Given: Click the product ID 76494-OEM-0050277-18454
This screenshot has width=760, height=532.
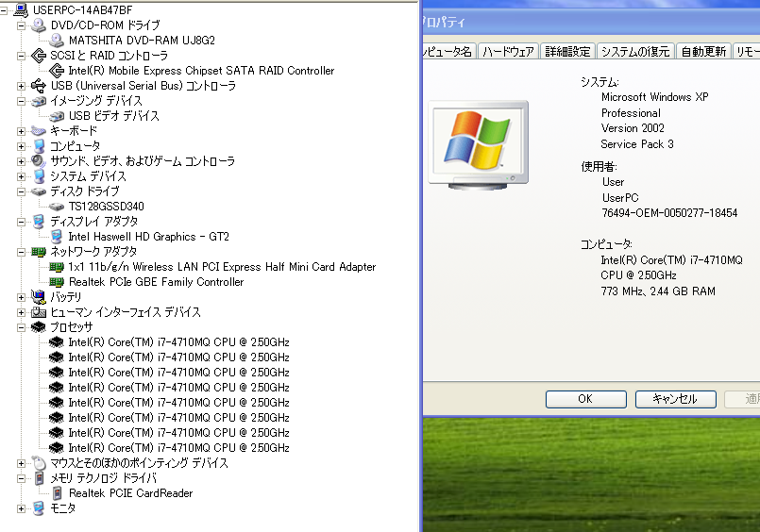Looking at the screenshot, I should click(669, 213).
